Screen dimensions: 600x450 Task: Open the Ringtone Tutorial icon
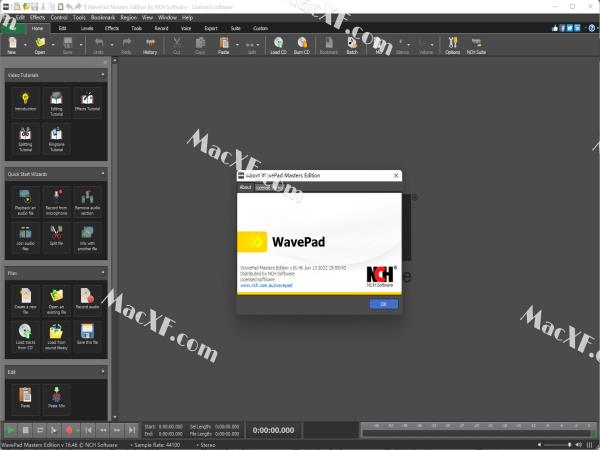(x=57, y=139)
